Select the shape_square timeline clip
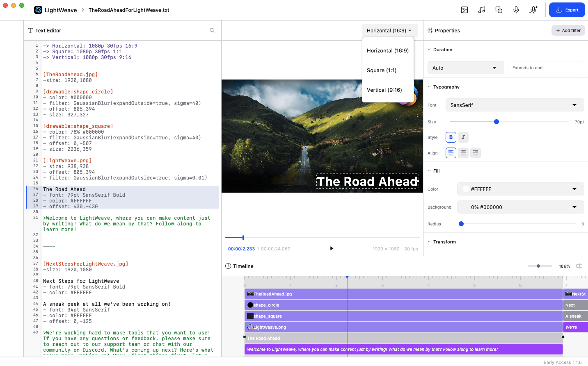Image resolution: width=588 pixels, height=366 pixels. [x=404, y=316]
